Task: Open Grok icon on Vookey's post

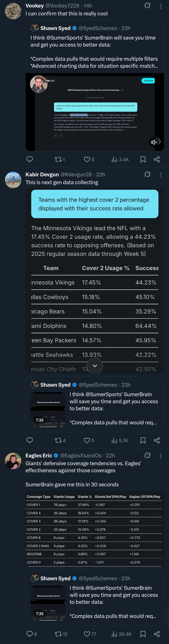Action: (148, 6)
